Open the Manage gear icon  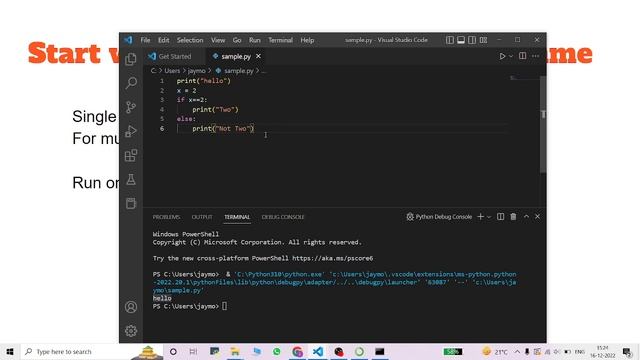point(131,331)
